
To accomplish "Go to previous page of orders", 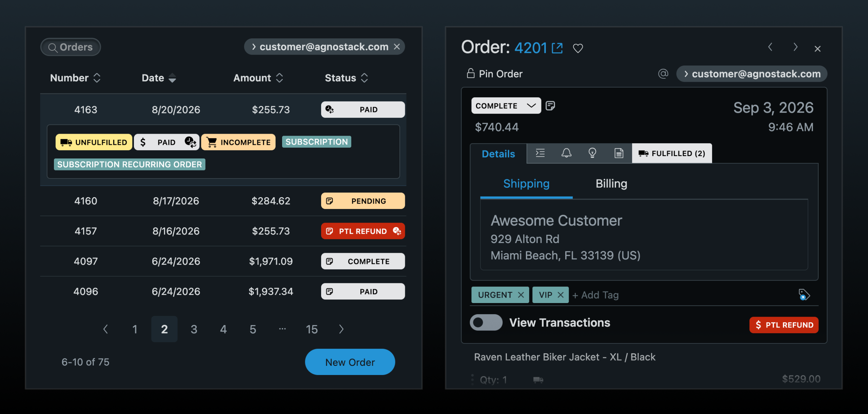I will coord(105,329).
